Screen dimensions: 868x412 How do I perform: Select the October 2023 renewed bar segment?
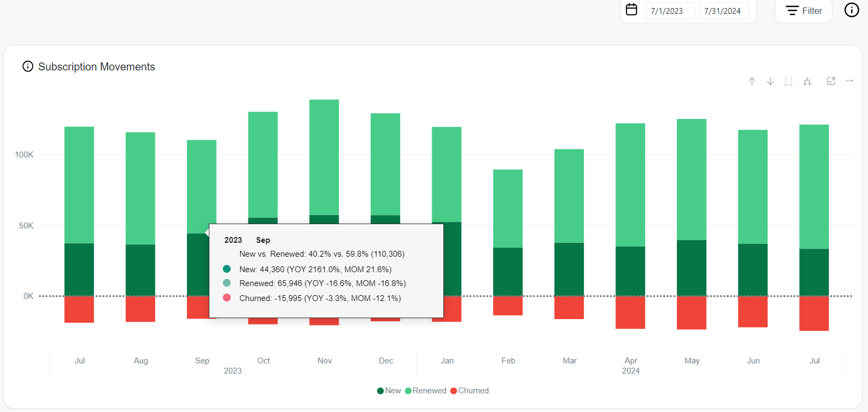(x=263, y=165)
